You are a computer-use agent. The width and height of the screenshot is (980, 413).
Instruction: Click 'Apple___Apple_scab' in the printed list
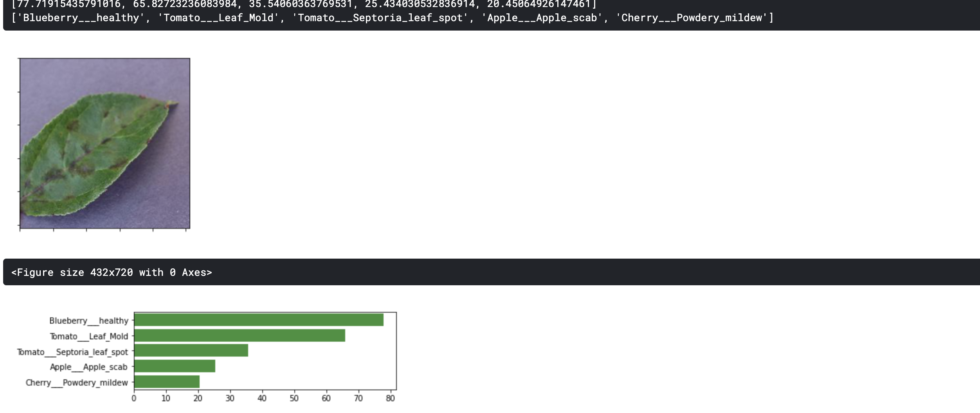click(542, 18)
